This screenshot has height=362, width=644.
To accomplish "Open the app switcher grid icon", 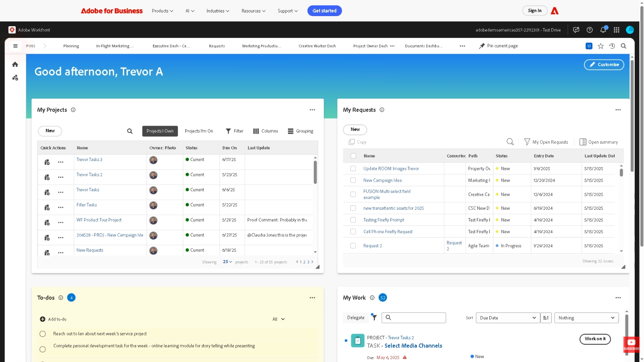I will pos(616,30).
